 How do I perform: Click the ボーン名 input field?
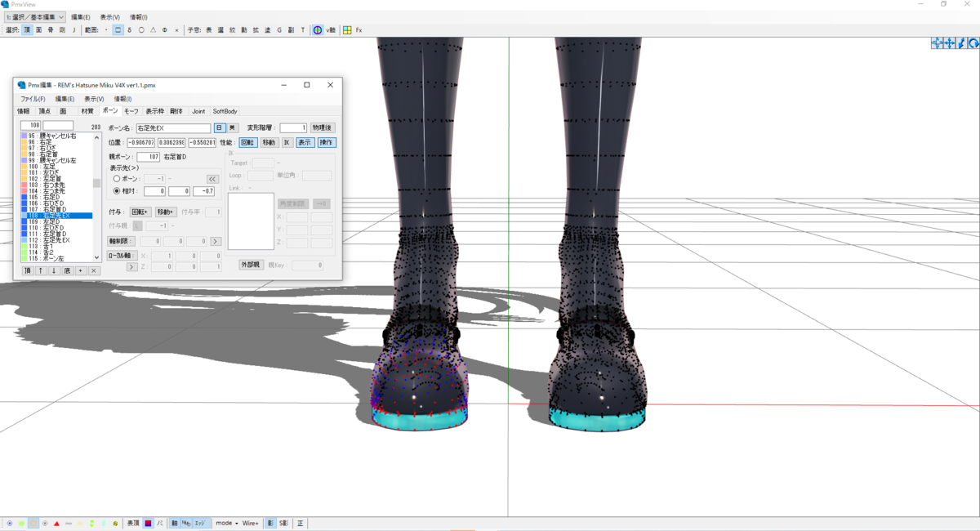click(173, 128)
